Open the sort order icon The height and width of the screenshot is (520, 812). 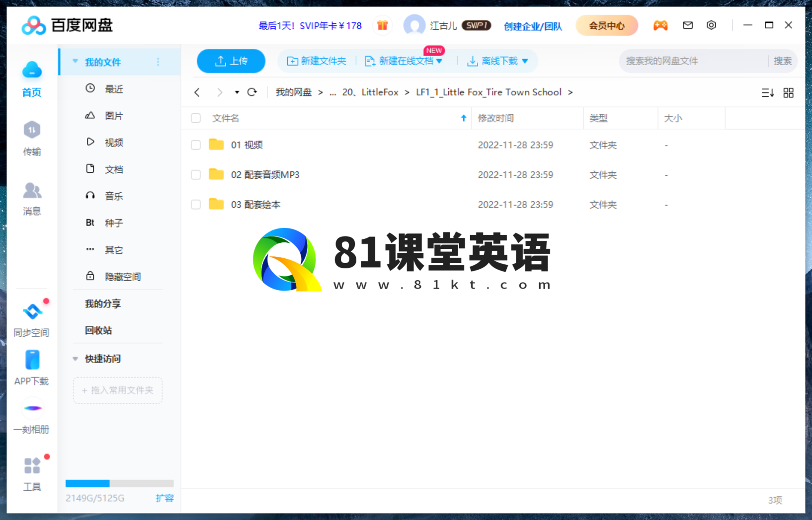(768, 93)
